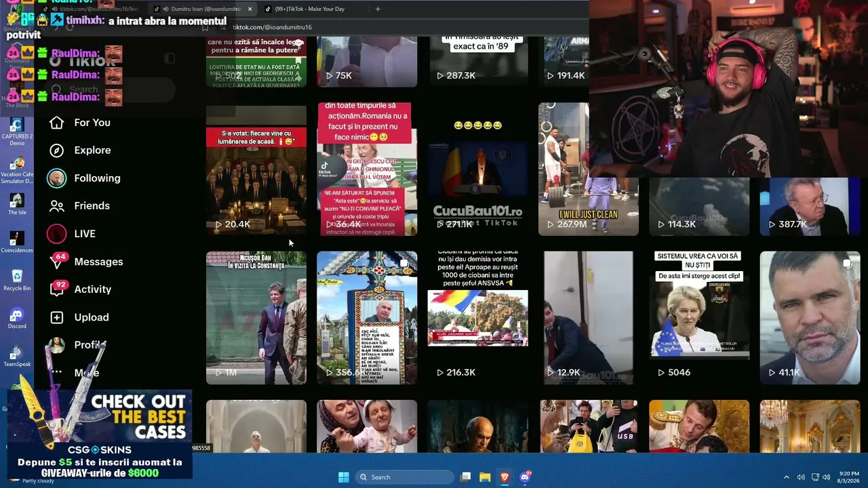Open video showing USB shirt people
This screenshot has width=868, height=488.
tap(589, 426)
